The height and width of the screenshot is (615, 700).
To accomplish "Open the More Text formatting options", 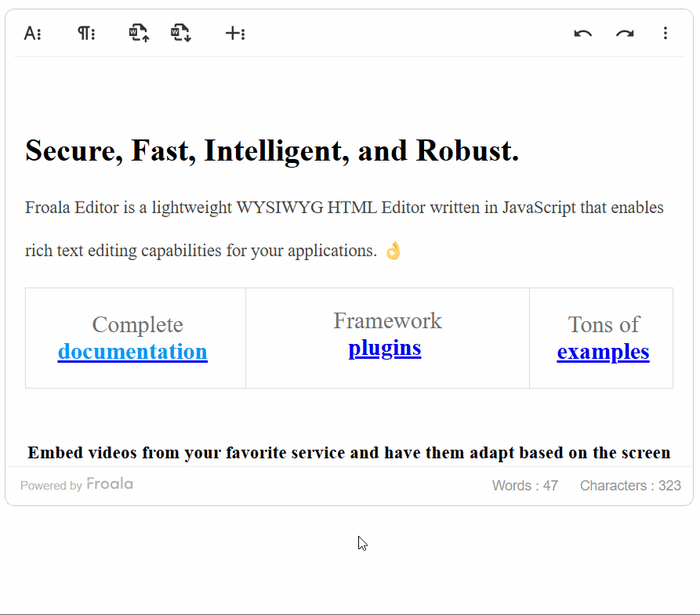I will pos(33,34).
